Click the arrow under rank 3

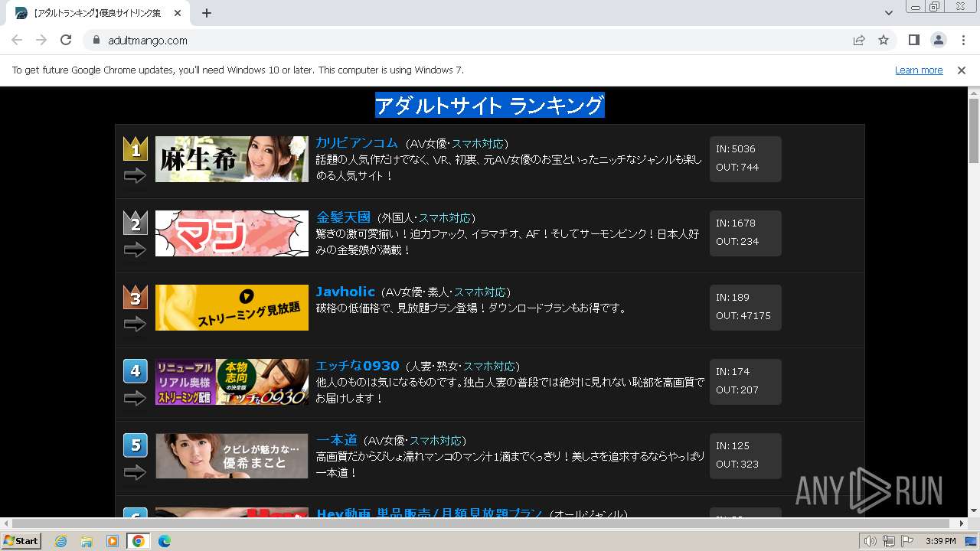coord(135,324)
